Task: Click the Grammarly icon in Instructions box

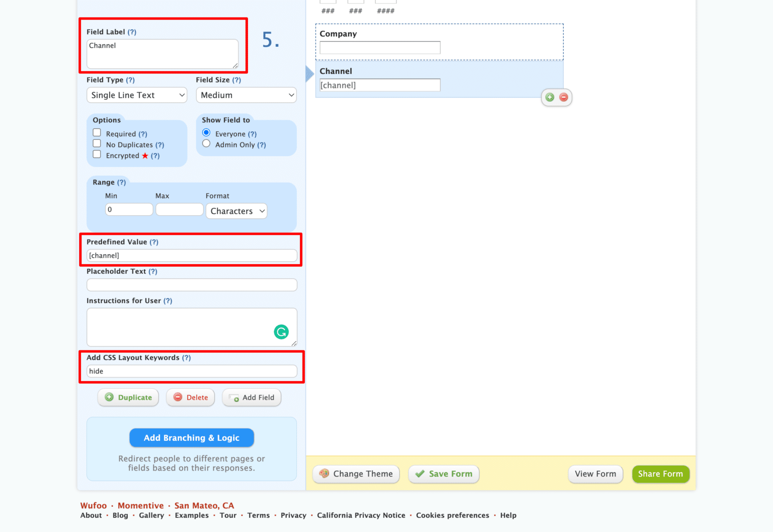Action: click(x=281, y=332)
